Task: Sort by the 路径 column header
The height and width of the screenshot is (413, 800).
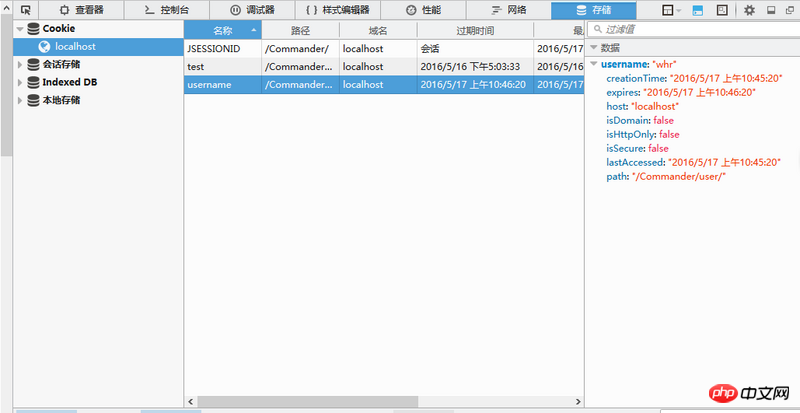Action: (301, 30)
